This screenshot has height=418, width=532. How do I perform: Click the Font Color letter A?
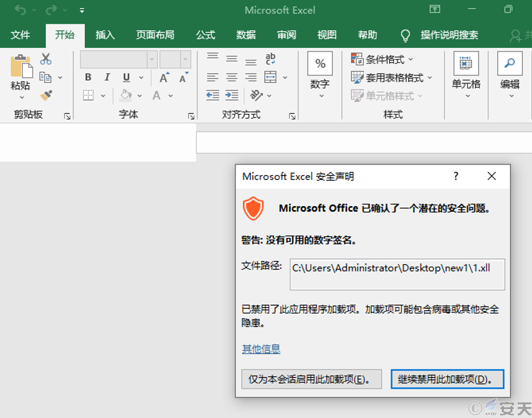point(156,95)
